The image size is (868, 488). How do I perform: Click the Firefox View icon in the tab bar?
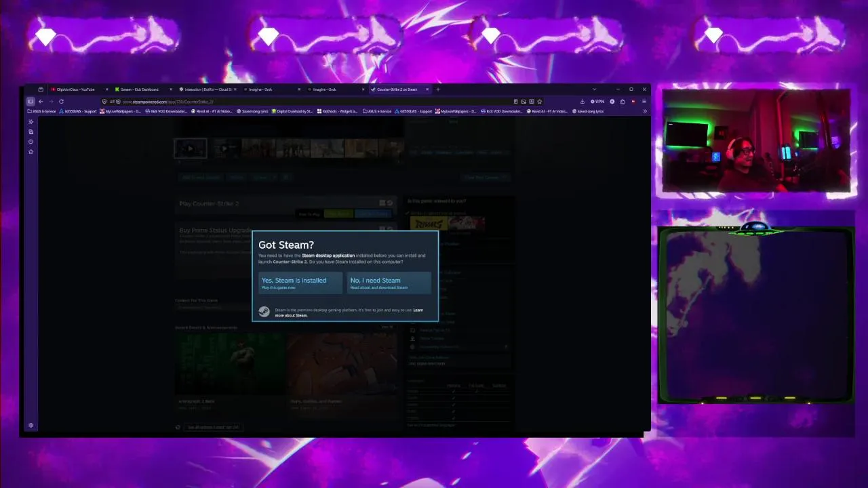[41, 89]
